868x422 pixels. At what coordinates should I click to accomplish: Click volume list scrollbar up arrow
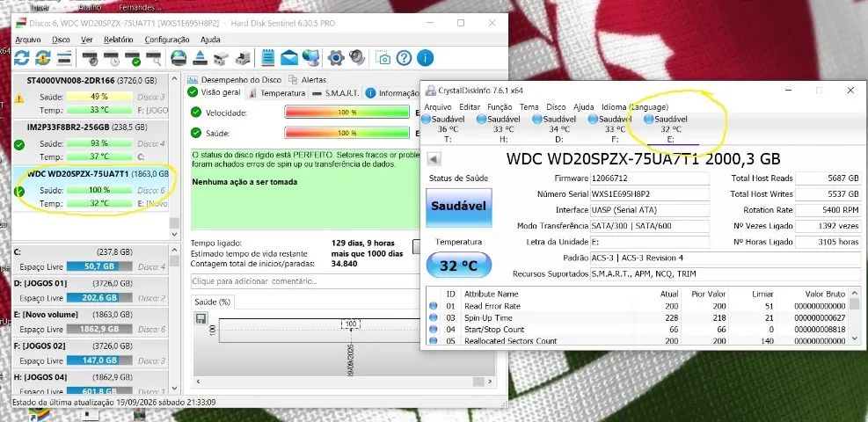point(174,250)
